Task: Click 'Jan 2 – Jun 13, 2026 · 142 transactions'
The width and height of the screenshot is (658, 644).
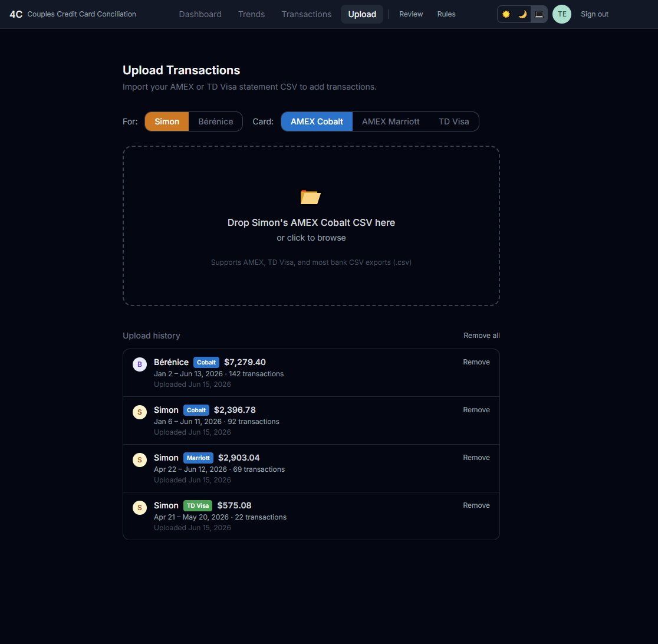Action: [x=219, y=374]
